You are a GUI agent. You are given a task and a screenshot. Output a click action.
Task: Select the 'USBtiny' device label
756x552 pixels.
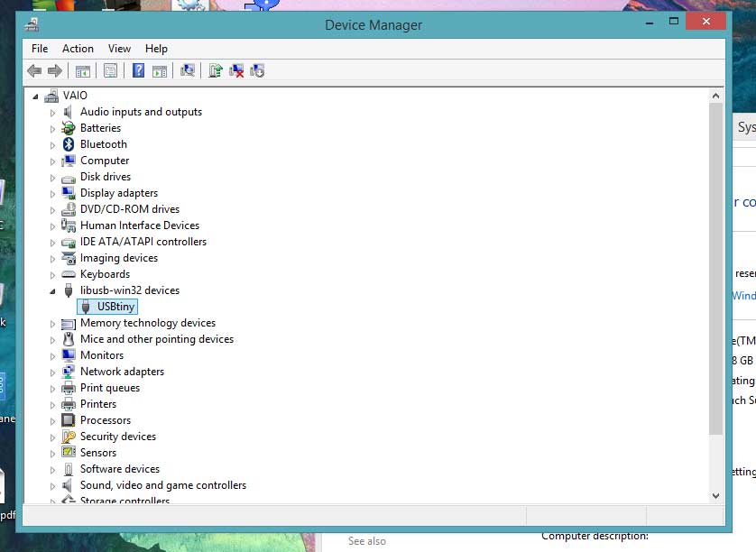coord(115,307)
